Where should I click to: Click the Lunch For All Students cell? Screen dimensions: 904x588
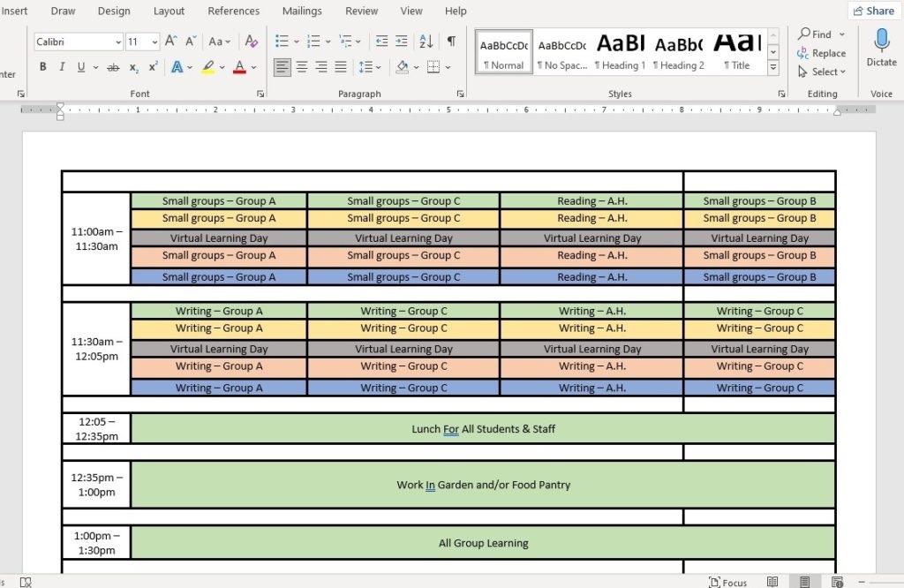pyautogui.click(x=483, y=428)
